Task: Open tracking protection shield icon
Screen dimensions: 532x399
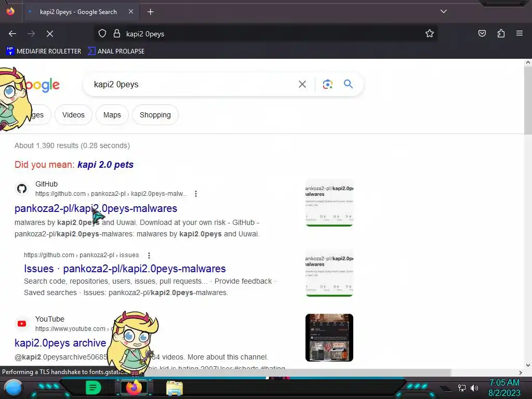Action: [x=102, y=34]
